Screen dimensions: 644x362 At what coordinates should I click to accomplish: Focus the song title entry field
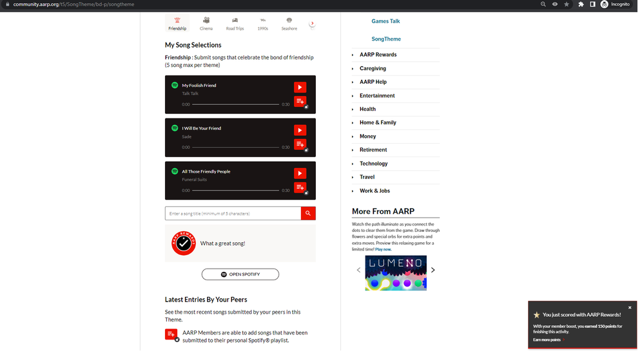(x=233, y=213)
